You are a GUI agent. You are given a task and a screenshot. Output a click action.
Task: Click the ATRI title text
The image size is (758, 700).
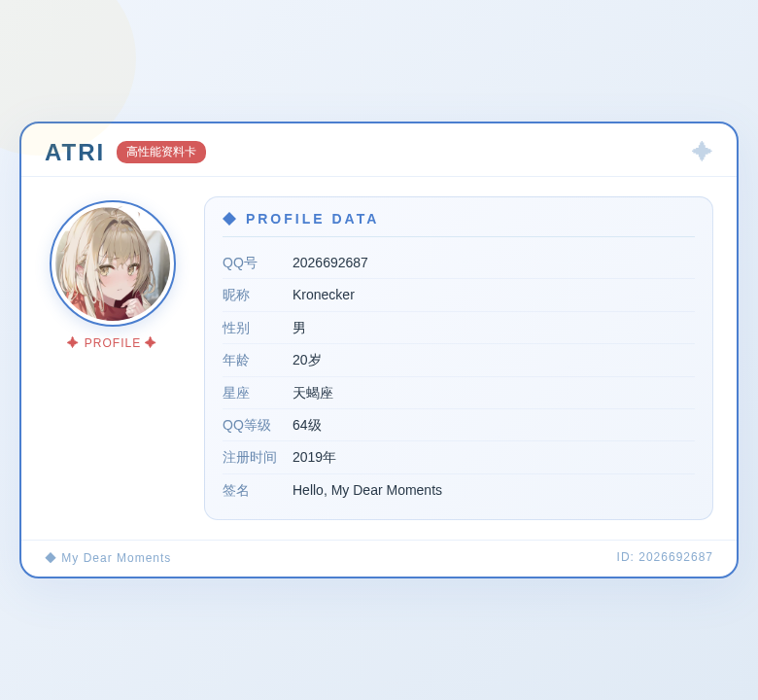coord(75,153)
